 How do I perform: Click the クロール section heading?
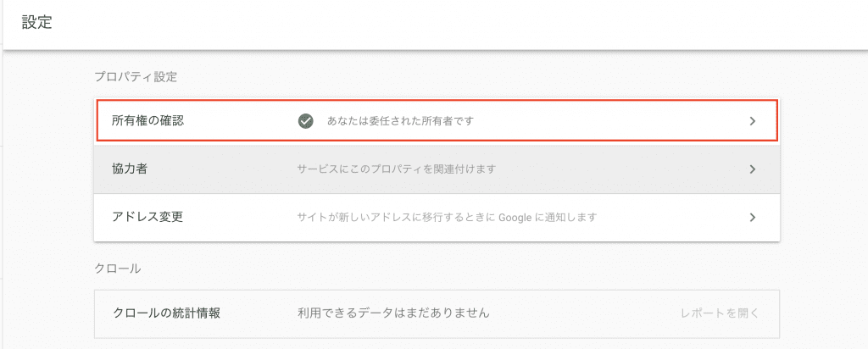117,269
